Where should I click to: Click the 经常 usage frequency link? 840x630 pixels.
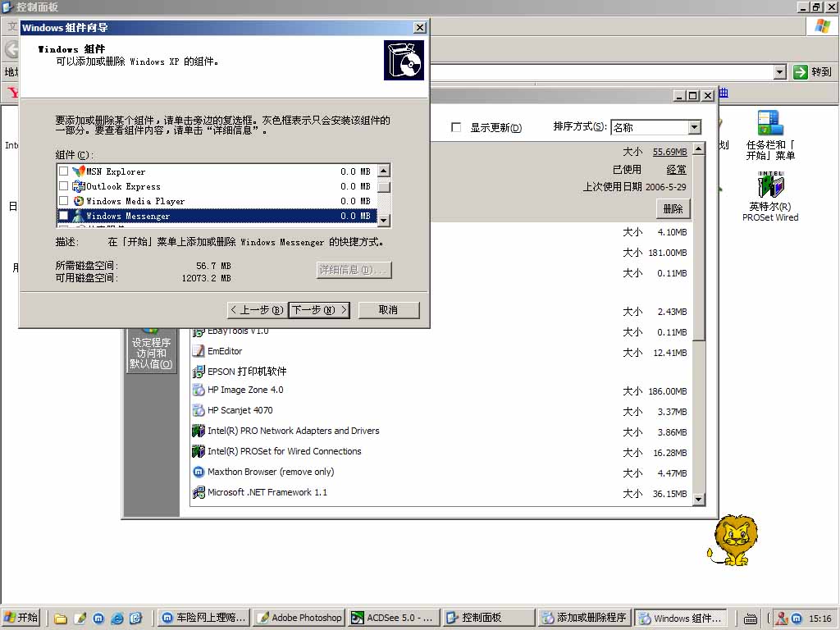click(x=676, y=170)
